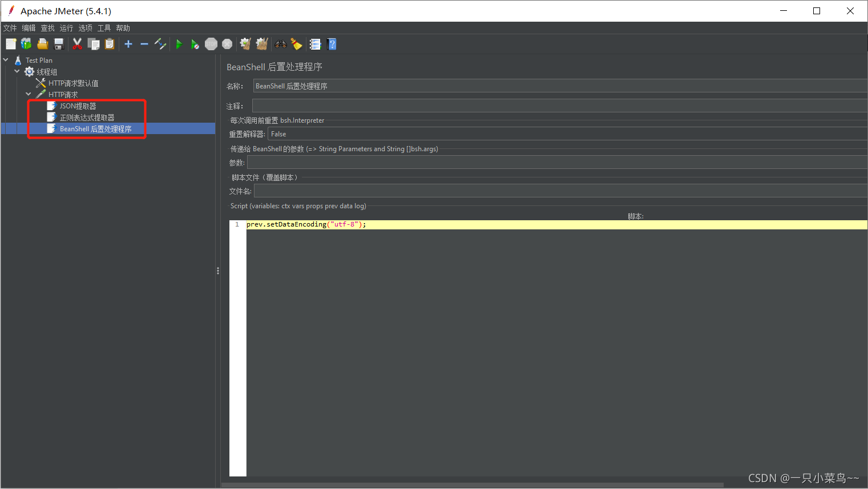Click the horizontal scrollbar at bottom

coord(473,485)
